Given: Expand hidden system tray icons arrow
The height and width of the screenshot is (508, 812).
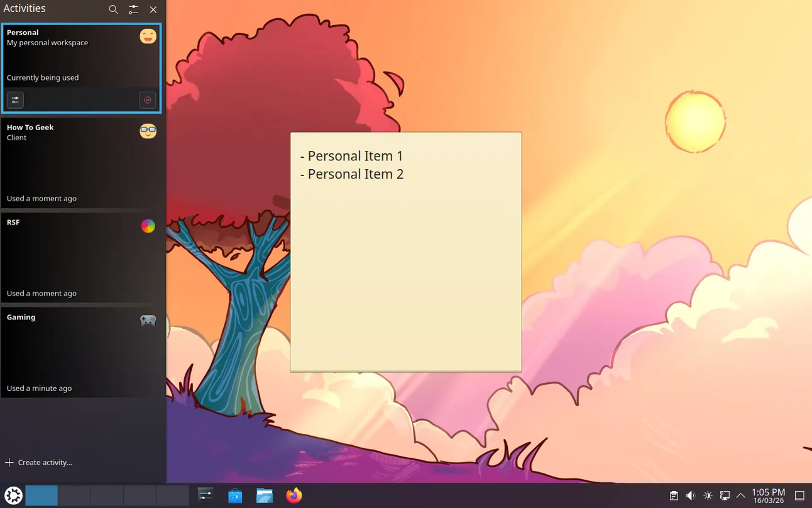Looking at the screenshot, I should point(741,495).
